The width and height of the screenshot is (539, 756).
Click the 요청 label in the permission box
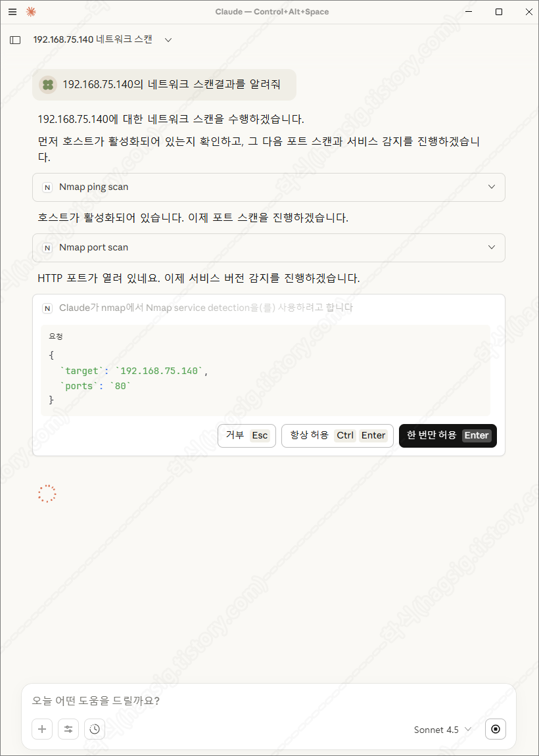pos(56,337)
